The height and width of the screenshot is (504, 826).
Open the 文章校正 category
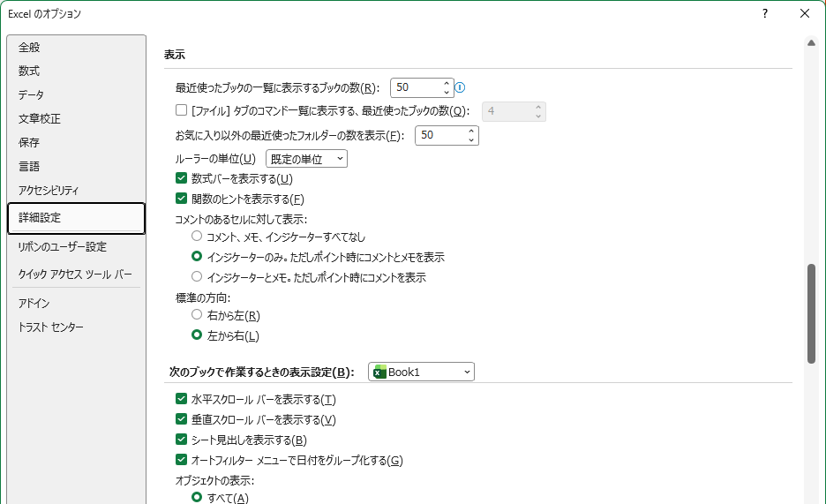pyautogui.click(x=77, y=119)
